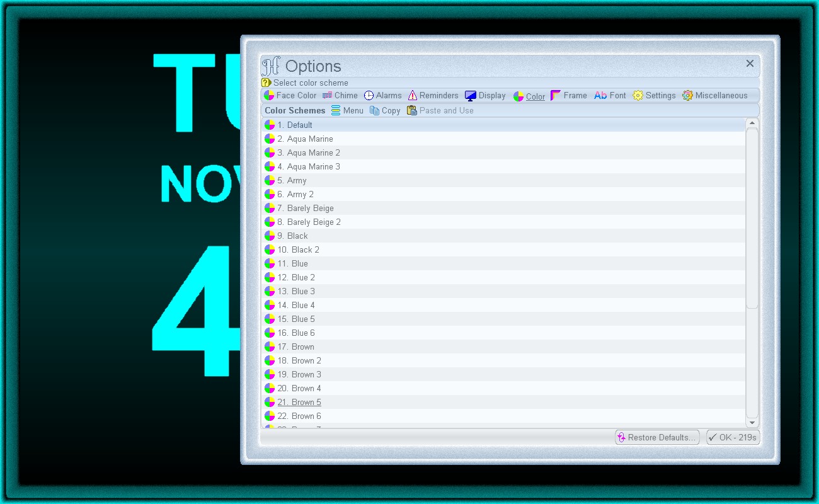Open the Frame tab
Screen dimensions: 819x504
pos(569,96)
